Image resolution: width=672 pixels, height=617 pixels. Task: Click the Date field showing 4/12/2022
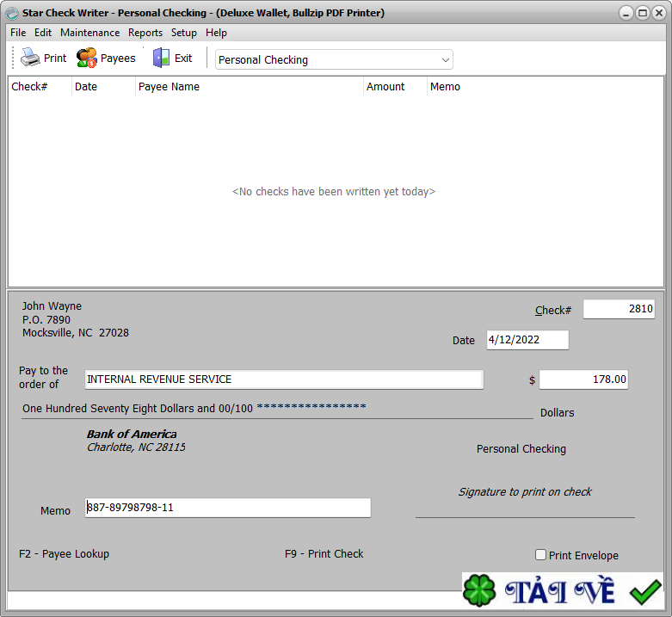pyautogui.click(x=527, y=340)
